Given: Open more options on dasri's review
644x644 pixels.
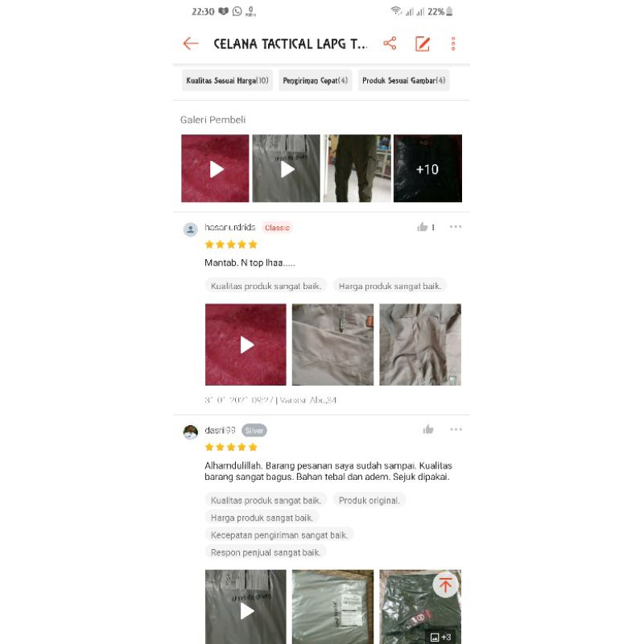Looking at the screenshot, I should pos(456,430).
